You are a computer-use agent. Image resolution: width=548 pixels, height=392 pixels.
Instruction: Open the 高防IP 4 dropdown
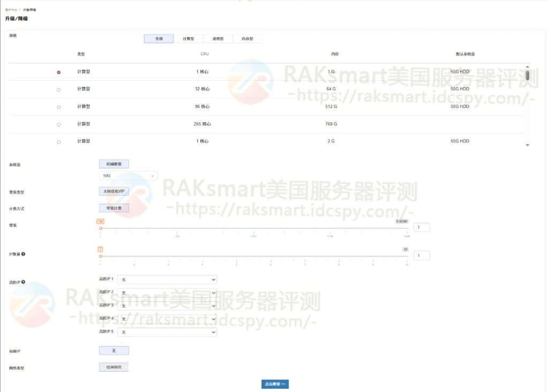pyautogui.click(x=167, y=319)
